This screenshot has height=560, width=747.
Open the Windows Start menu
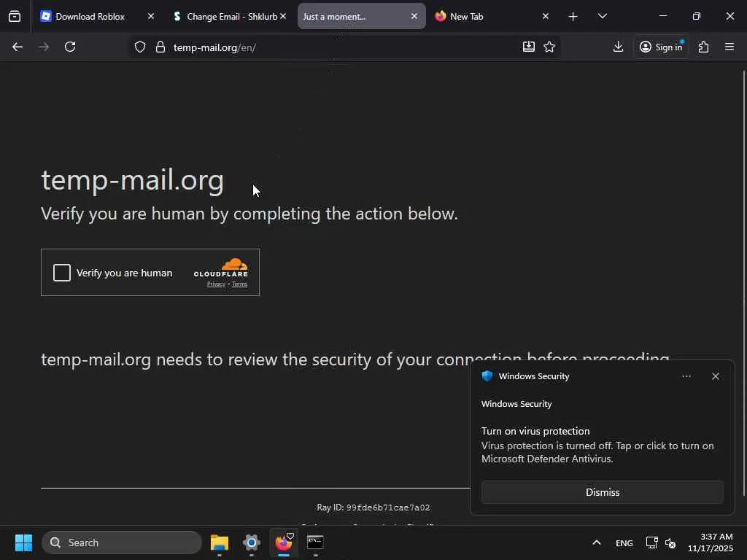(x=23, y=542)
